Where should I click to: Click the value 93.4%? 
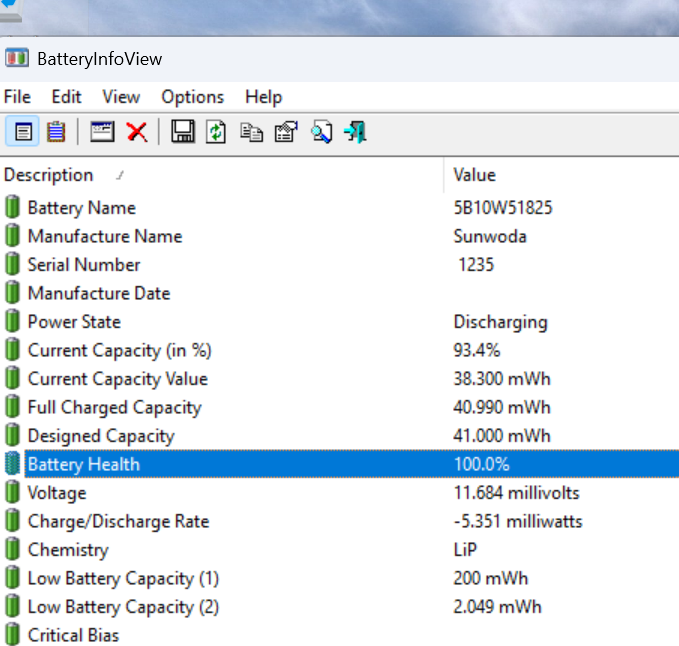(477, 350)
